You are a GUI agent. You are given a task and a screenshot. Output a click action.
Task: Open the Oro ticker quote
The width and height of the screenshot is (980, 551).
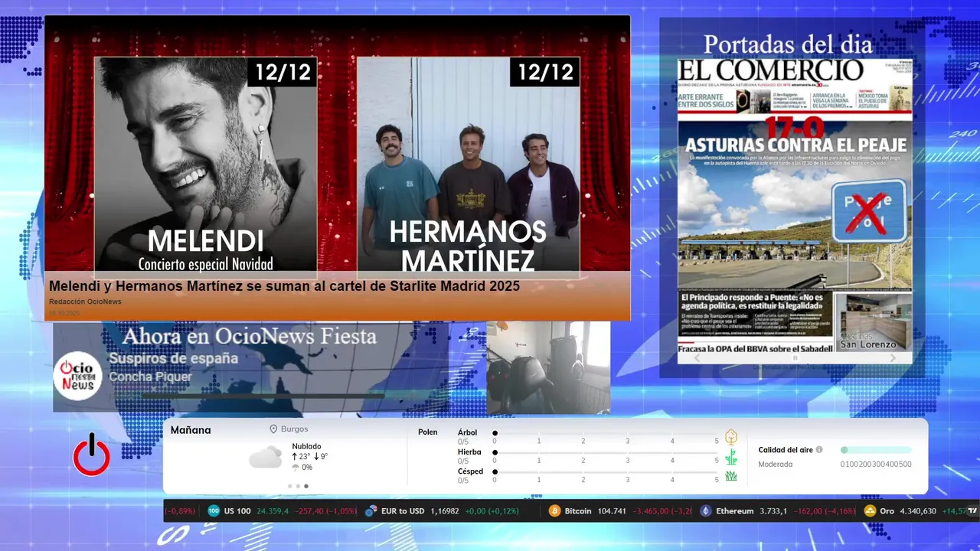tap(916, 510)
